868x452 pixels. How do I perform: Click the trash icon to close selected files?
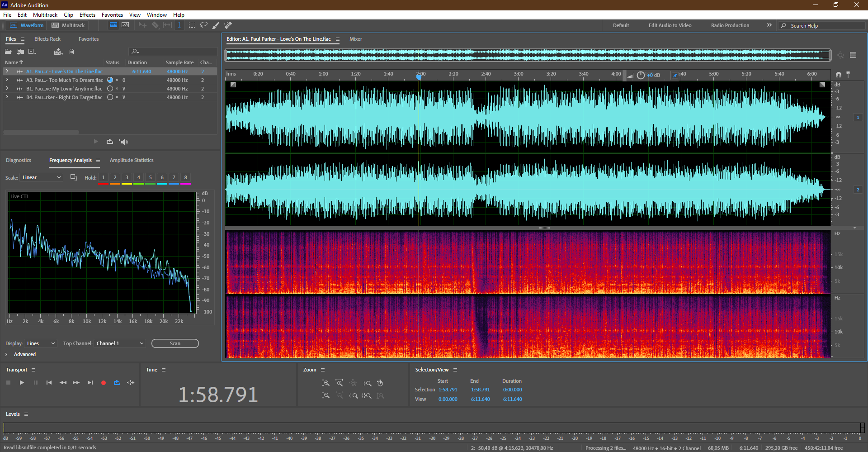71,52
